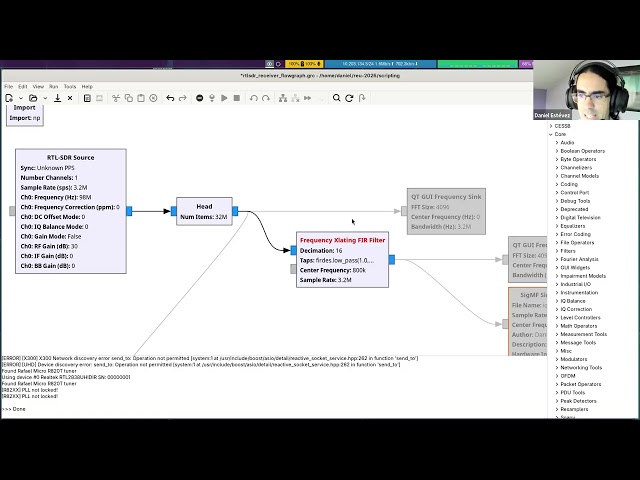The width and height of the screenshot is (640, 480).
Task: Find blocks using the magnifier icon
Action: pos(336,98)
